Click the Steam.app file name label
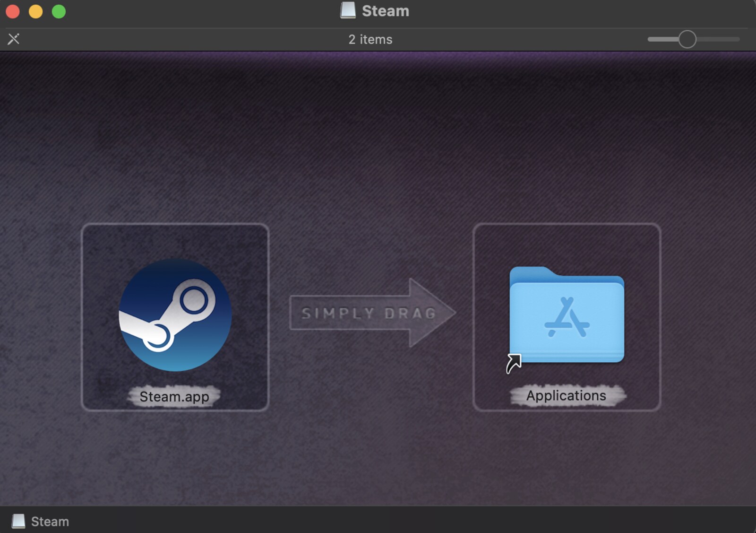Image resolution: width=756 pixels, height=533 pixels. pyautogui.click(x=174, y=396)
